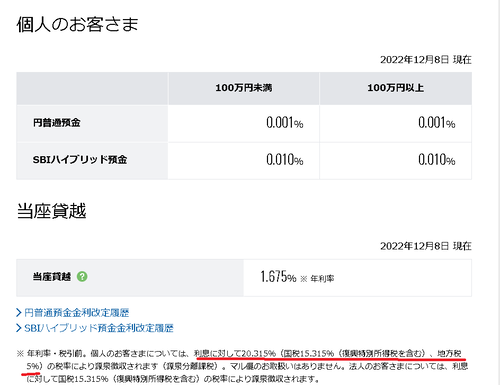
Task: Click 円普通預金 rate under 100万円以上
Action: pos(437,123)
